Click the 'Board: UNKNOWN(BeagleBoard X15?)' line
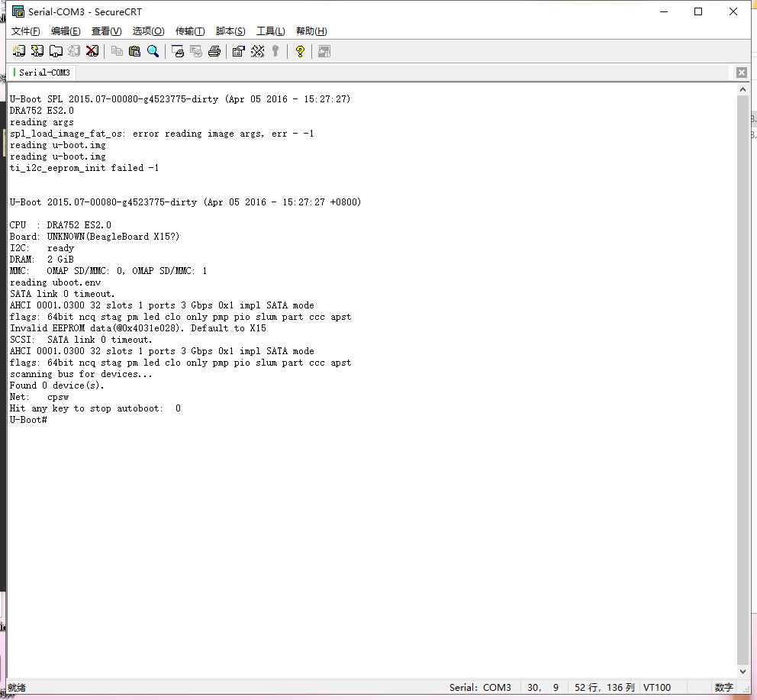The width and height of the screenshot is (757, 700). coord(95,237)
